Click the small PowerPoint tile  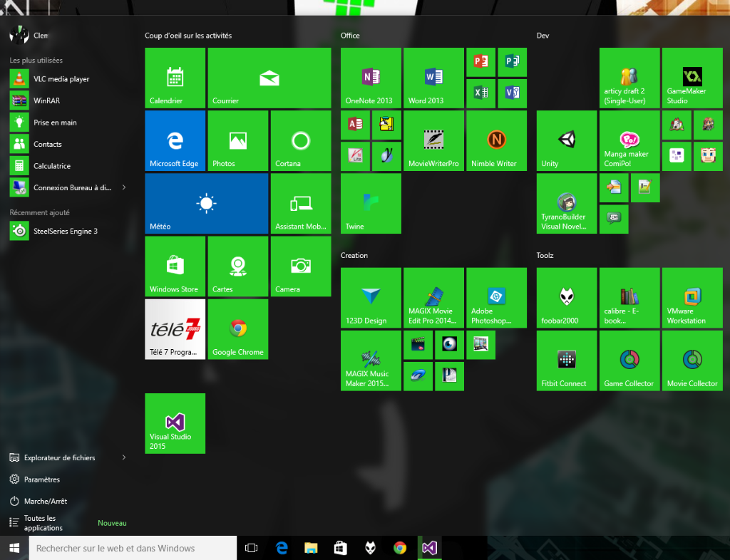(481, 62)
